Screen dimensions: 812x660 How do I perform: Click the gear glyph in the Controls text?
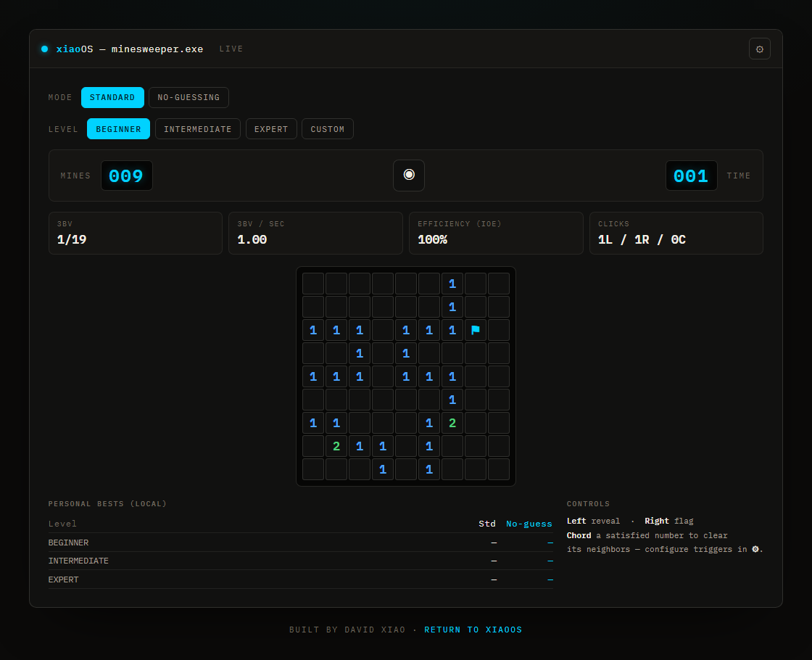[x=755, y=549]
